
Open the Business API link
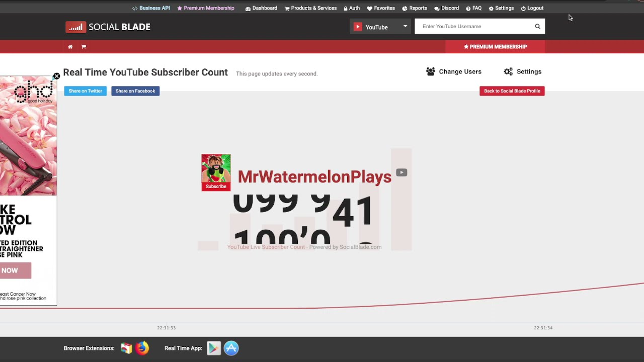click(x=151, y=8)
